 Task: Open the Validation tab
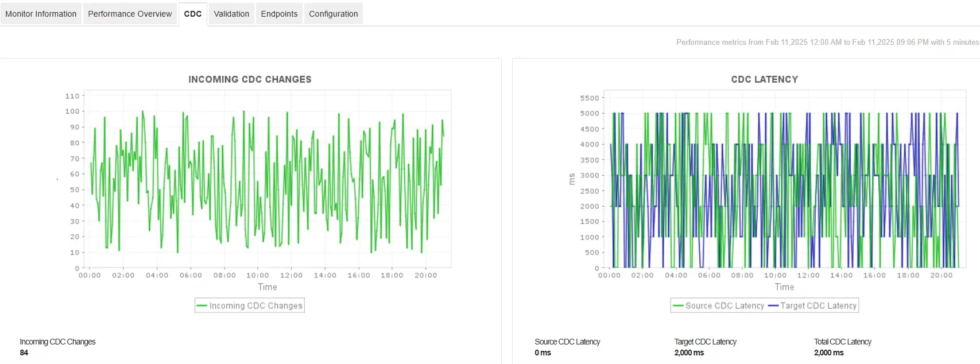coord(231,14)
